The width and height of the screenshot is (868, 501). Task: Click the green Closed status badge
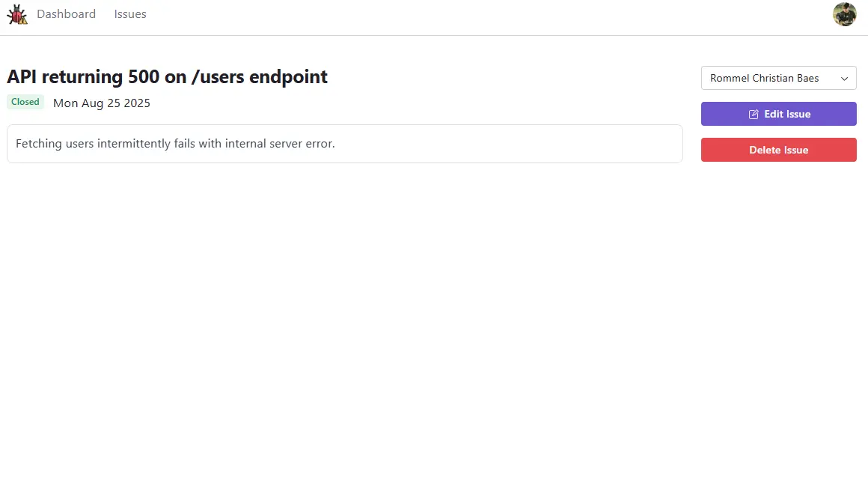point(25,102)
